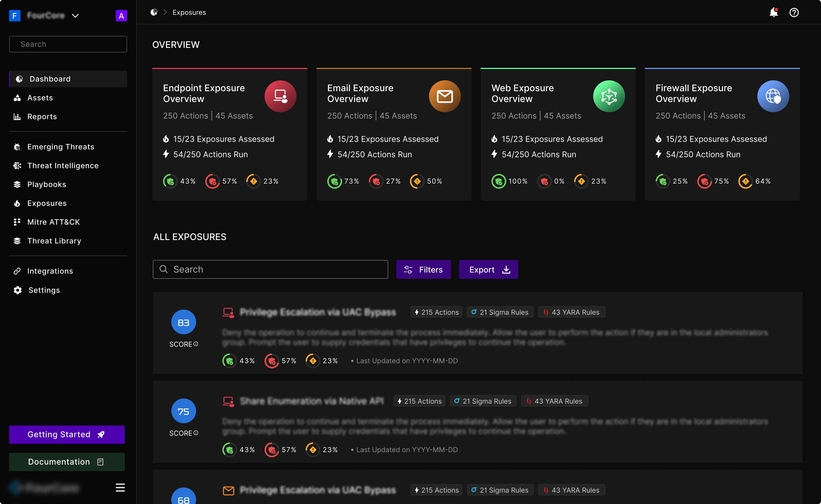The height and width of the screenshot is (504, 821).
Task: Click the Filters button
Action: [x=423, y=269]
